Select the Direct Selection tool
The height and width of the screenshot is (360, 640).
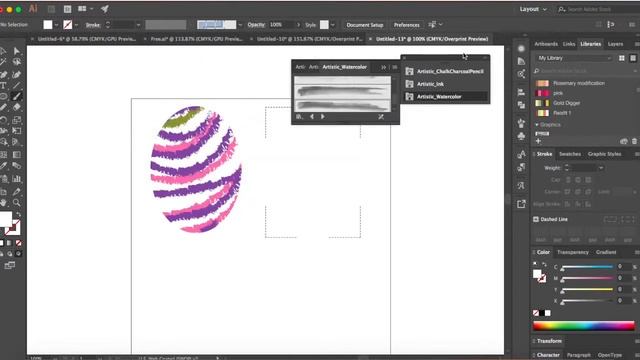click(x=16, y=51)
